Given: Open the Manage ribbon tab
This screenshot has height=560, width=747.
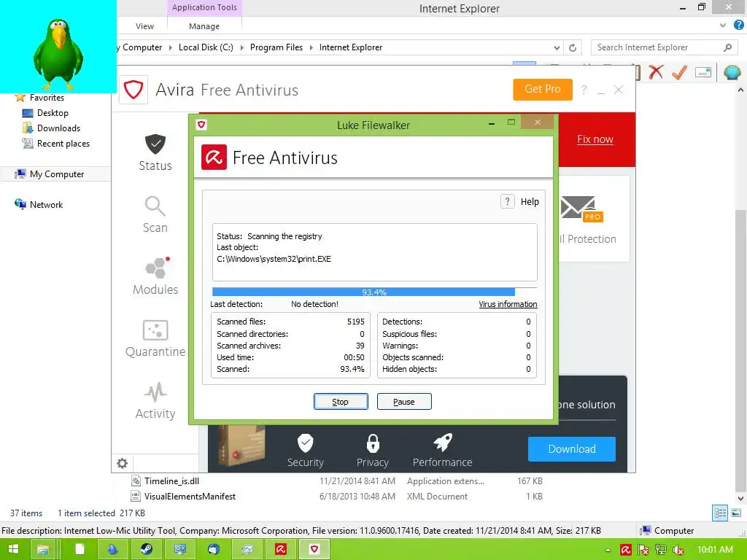Looking at the screenshot, I should (x=204, y=26).
